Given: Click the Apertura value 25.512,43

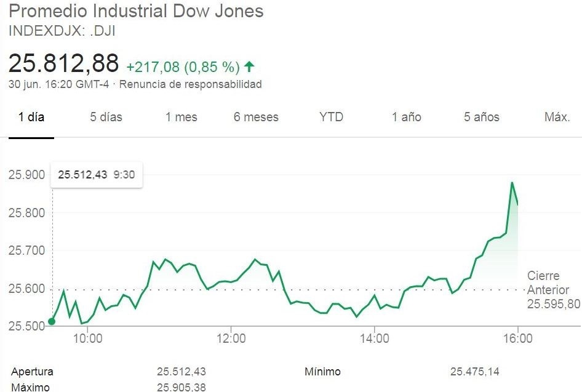Looking at the screenshot, I should coord(181,372).
